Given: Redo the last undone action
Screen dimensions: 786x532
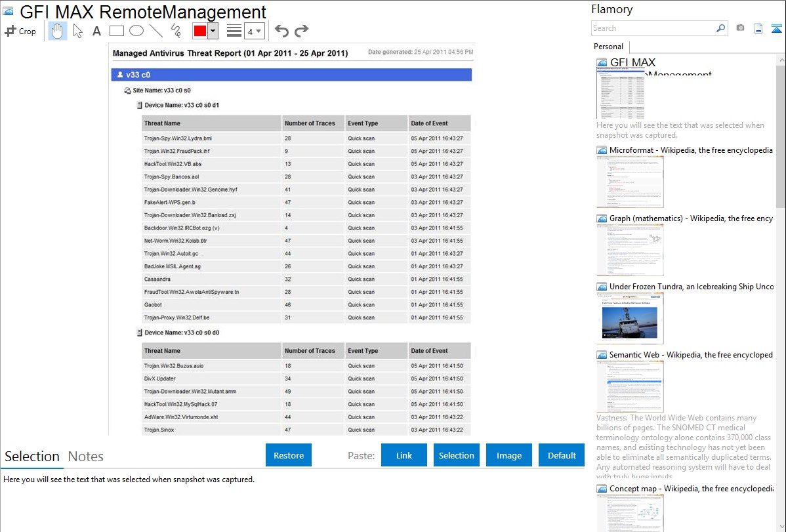Looking at the screenshot, I should 301,31.
